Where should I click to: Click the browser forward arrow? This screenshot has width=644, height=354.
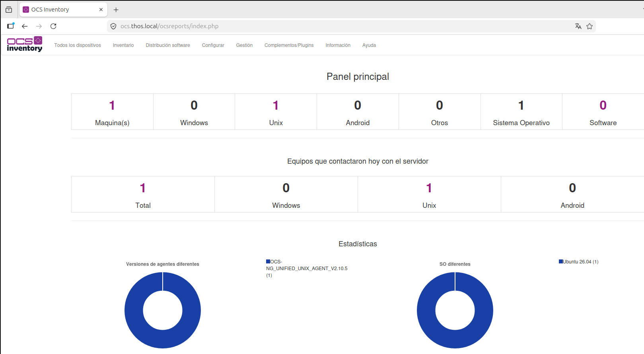tap(39, 26)
